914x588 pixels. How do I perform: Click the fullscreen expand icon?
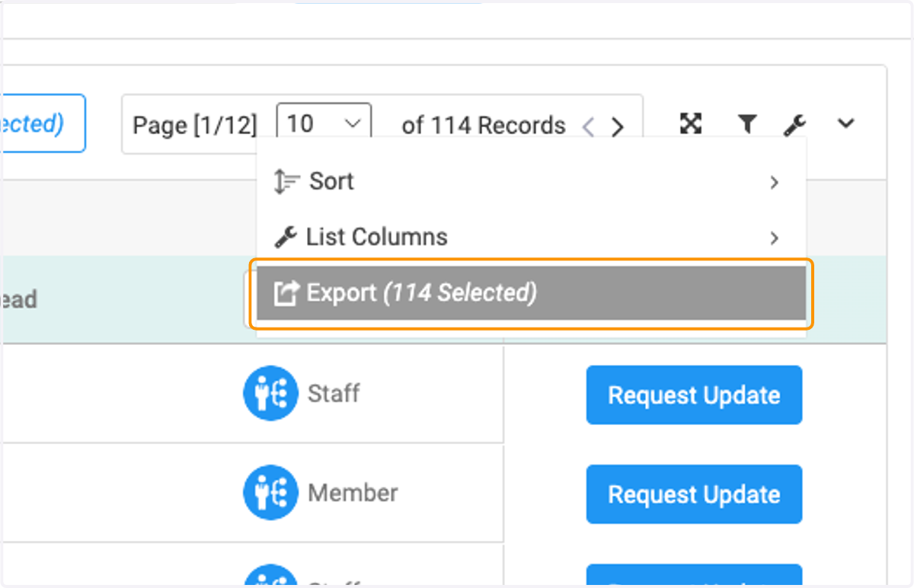[690, 123]
